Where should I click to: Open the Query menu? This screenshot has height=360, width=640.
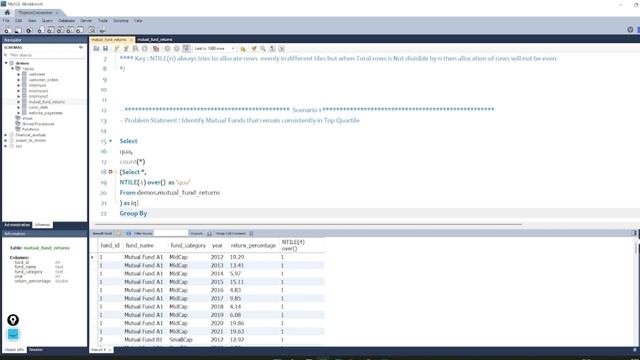[x=47, y=20]
